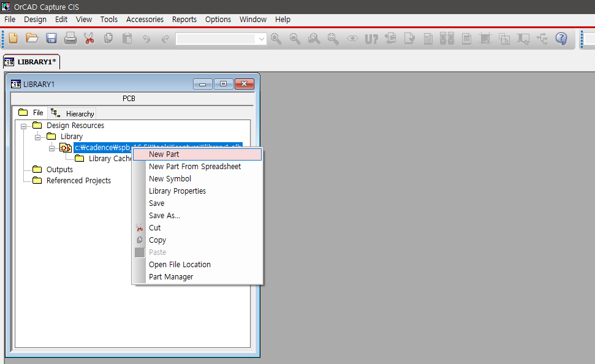Screen dimensions: 595x364
Task: Click the Help question mark icon
Action: pos(561,39)
